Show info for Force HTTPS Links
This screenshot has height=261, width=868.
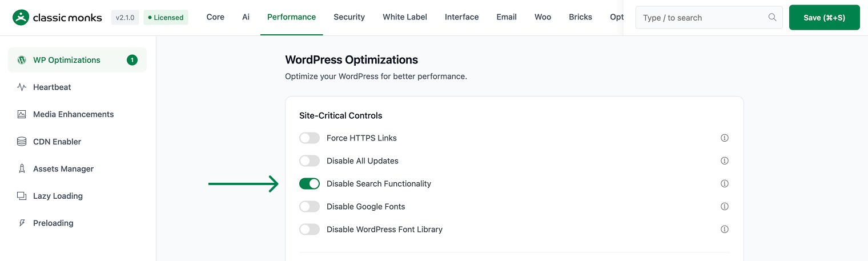tap(725, 138)
